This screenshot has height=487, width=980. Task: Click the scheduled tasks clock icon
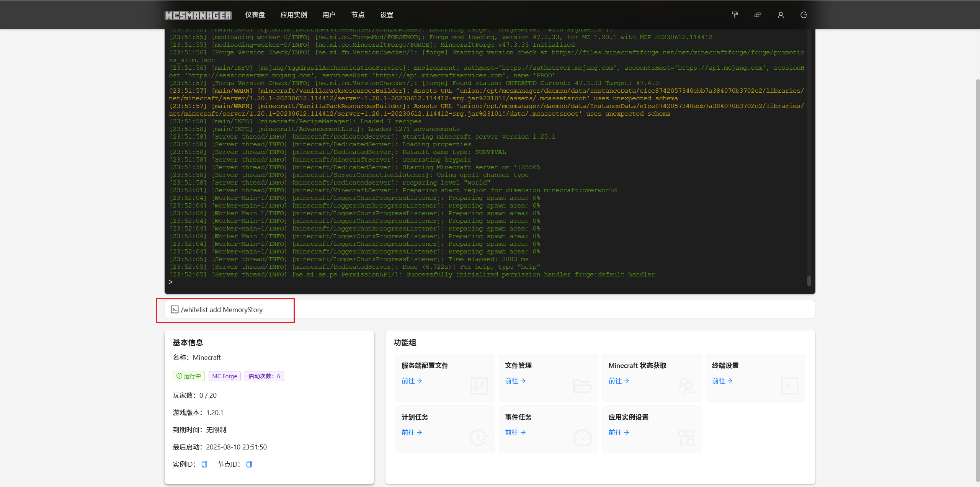(x=479, y=437)
